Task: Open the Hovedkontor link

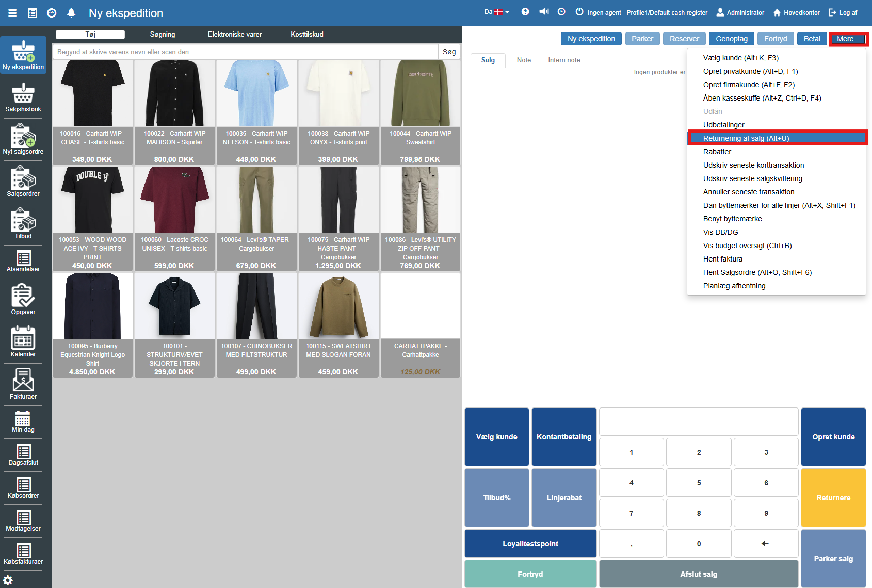Action: point(796,12)
